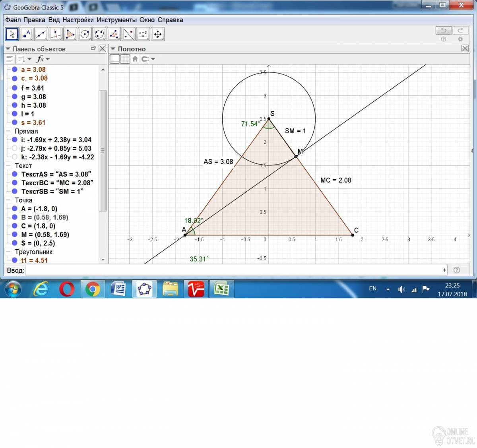Collapse the Прямая group in object list

point(9,131)
